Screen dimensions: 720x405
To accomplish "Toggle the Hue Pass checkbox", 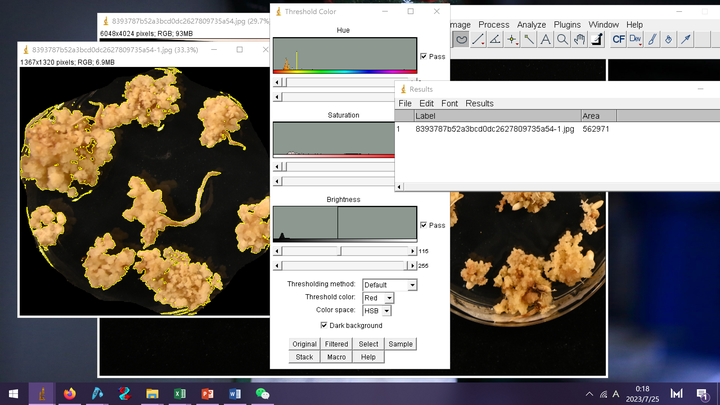I will [424, 57].
